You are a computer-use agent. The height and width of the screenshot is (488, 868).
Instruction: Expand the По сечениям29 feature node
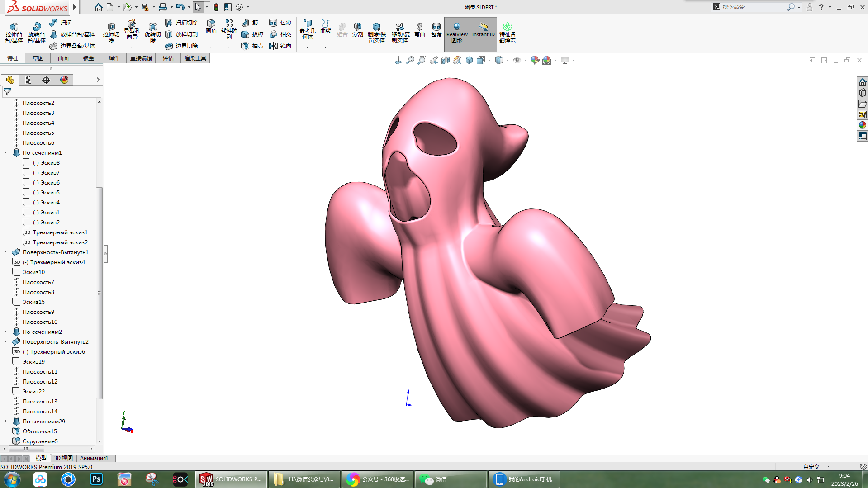[5, 421]
